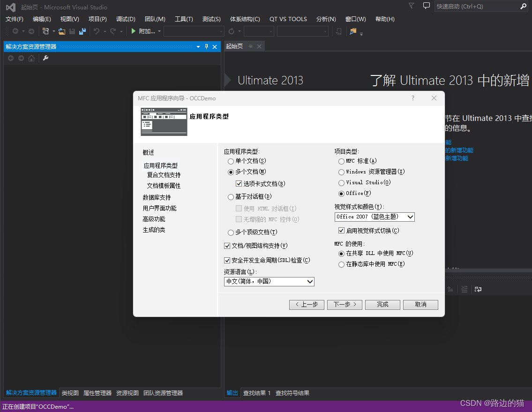
Task: Select Use MFC in static library
Action: (341, 264)
